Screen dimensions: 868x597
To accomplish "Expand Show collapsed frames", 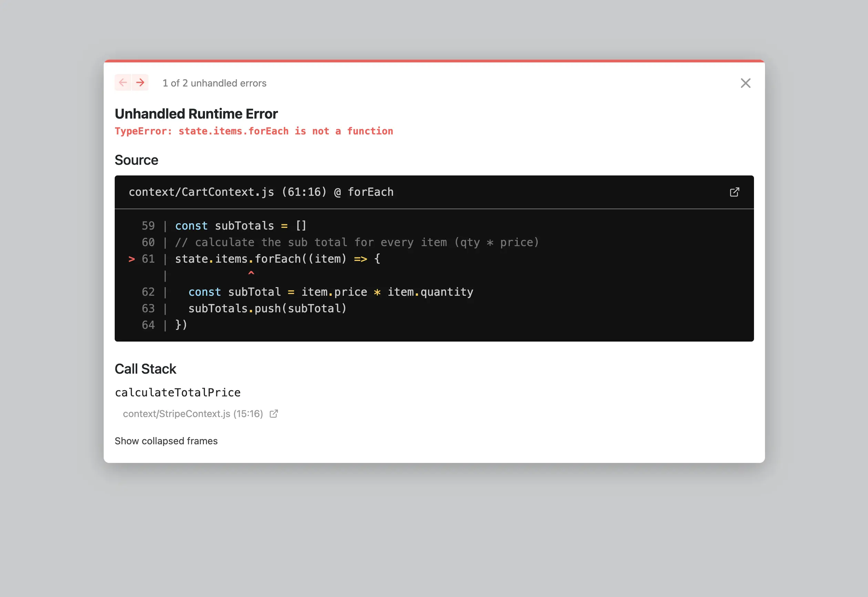I will point(166,441).
